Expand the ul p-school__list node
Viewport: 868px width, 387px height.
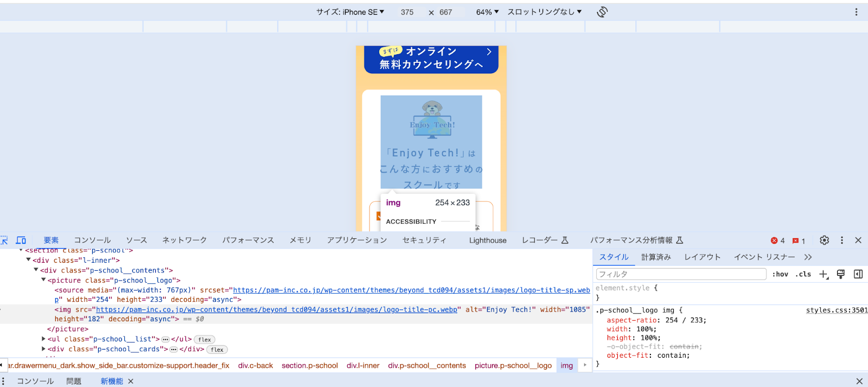tap(44, 339)
